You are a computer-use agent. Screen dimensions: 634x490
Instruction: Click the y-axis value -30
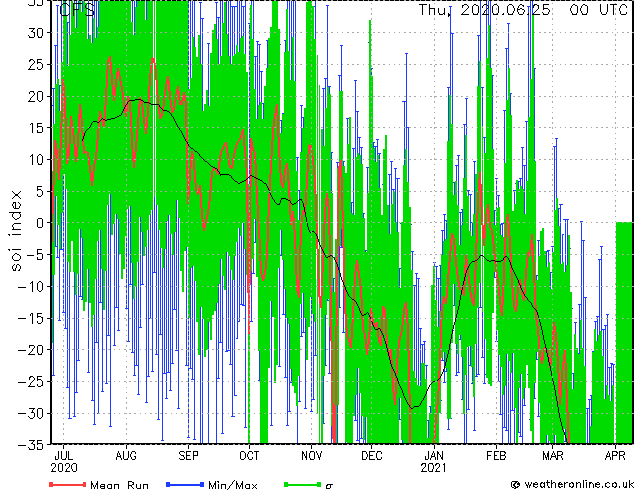32,414
